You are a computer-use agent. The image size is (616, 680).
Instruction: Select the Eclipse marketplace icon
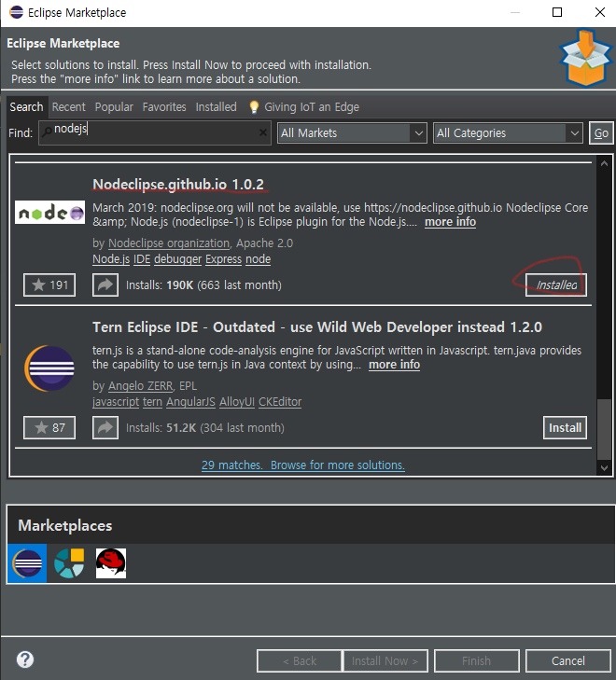(27, 562)
